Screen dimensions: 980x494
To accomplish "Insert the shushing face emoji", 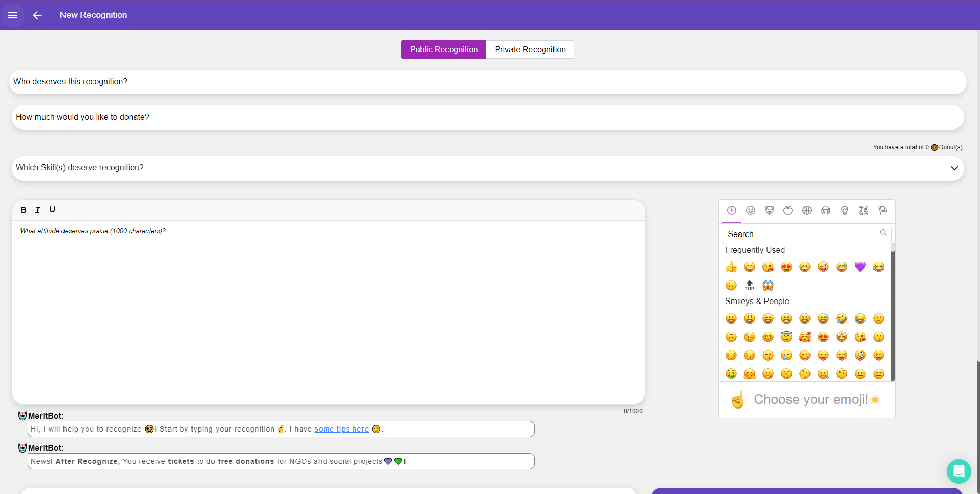I will (x=786, y=374).
